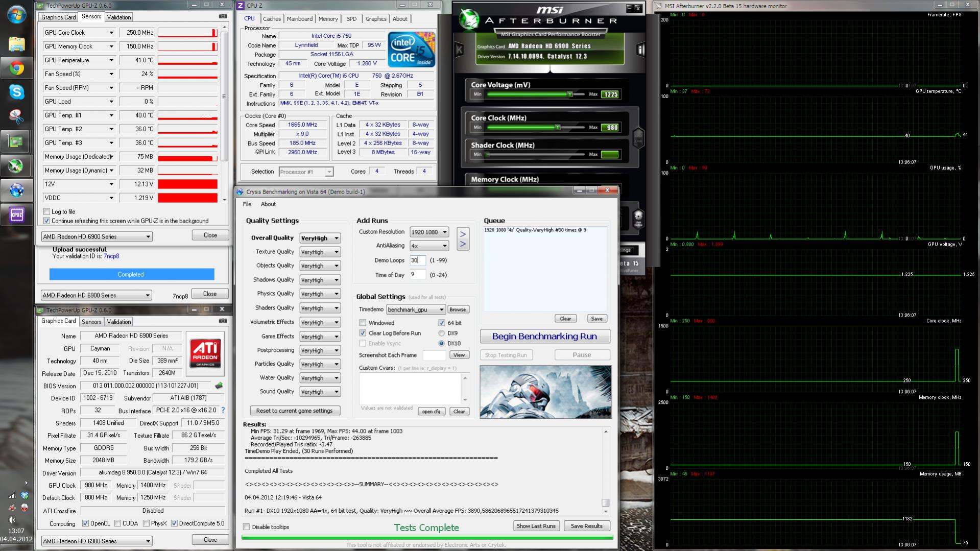Open the Texture Quality dropdown
This screenshot has width=980, height=551.
click(320, 252)
